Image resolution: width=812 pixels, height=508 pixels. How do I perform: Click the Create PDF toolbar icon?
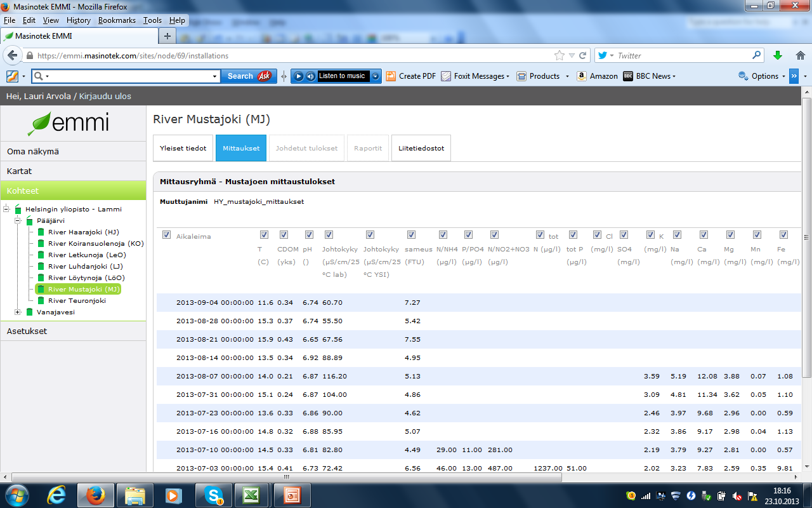(x=411, y=76)
